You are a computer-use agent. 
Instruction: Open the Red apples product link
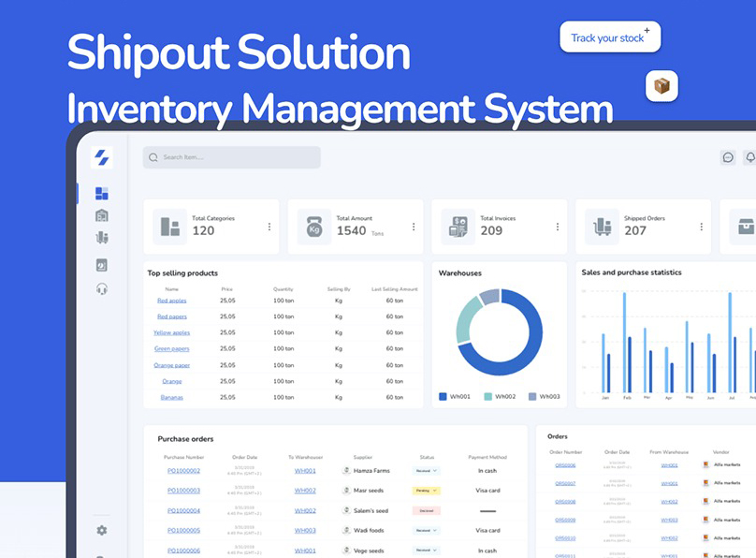[171, 301]
